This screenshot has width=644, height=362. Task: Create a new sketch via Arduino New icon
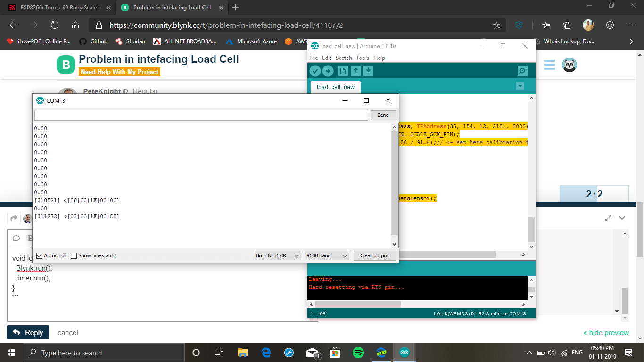[343, 71]
